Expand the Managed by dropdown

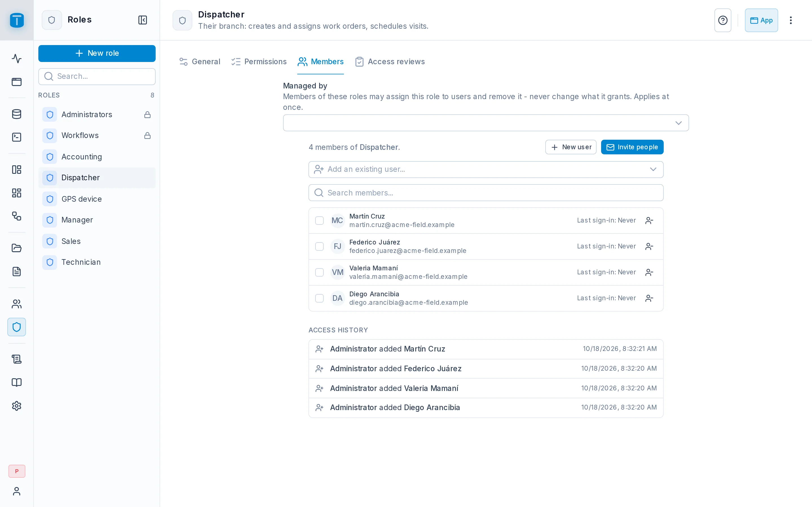tap(486, 123)
